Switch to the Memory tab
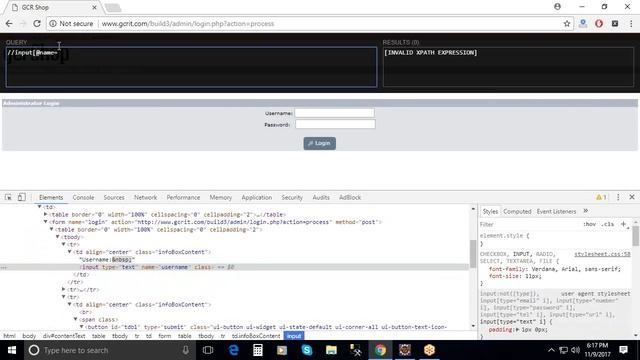This screenshot has height=360, width=640. tap(221, 197)
